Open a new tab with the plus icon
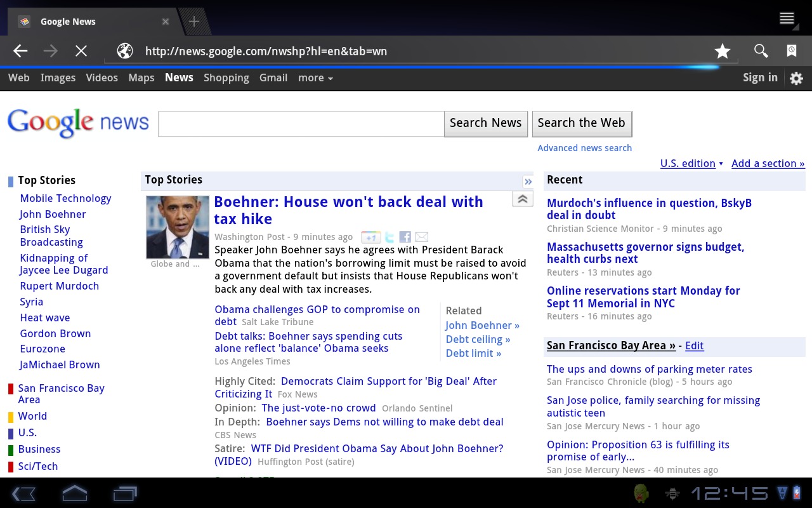 [194, 22]
